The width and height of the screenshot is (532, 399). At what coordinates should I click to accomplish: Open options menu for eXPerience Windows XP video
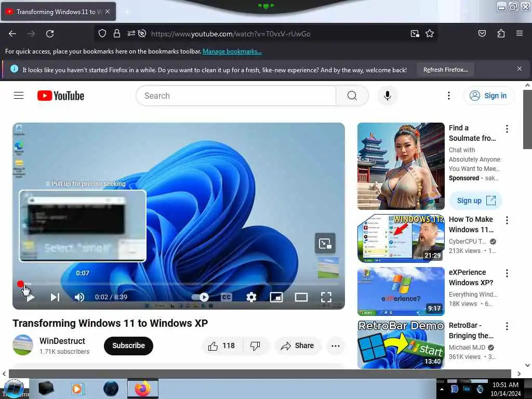507,273
